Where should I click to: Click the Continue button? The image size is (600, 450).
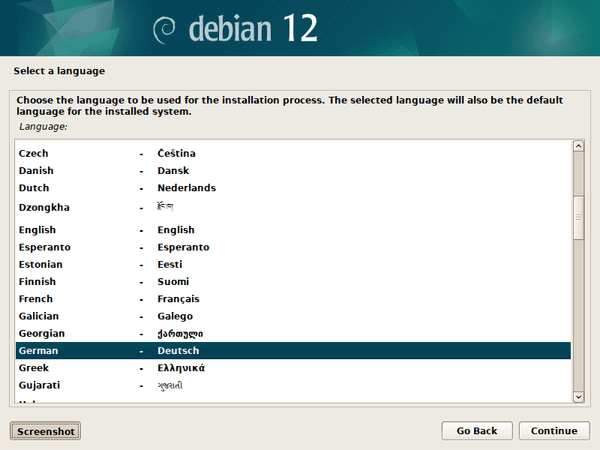547,431
